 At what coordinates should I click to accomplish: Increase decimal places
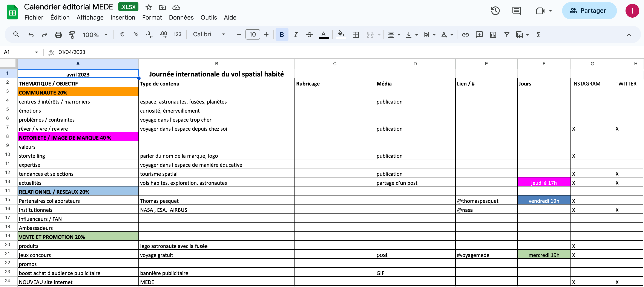(163, 34)
